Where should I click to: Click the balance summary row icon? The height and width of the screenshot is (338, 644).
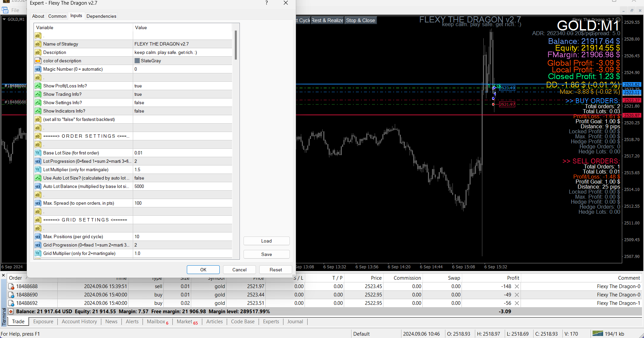tap(11, 312)
